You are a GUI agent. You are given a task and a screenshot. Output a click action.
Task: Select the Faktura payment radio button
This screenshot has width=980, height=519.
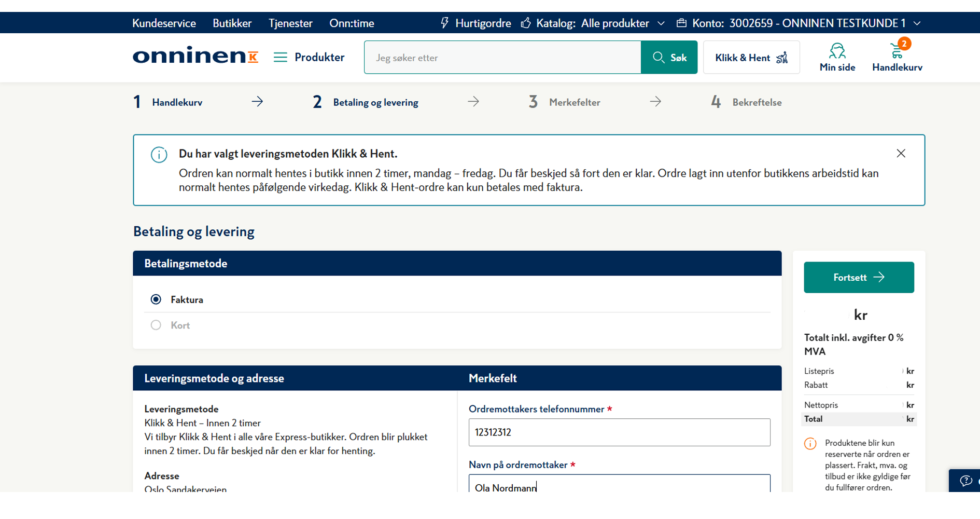point(156,299)
